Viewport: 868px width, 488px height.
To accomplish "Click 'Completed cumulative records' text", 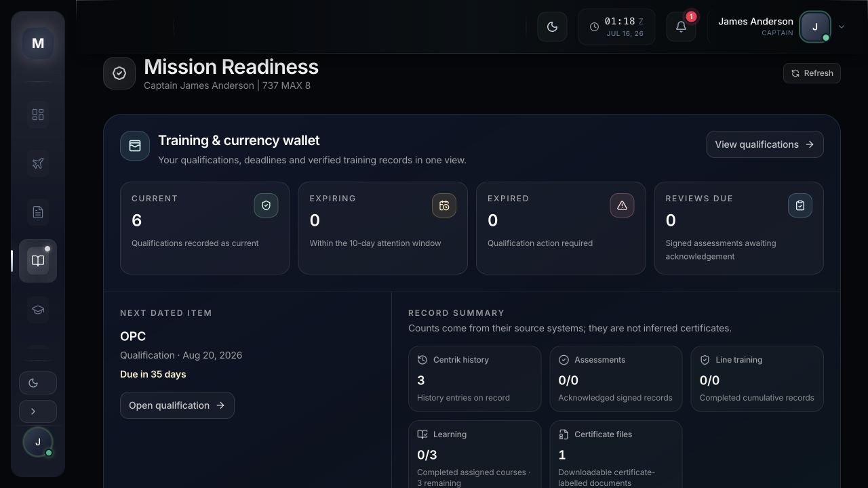I will [757, 398].
